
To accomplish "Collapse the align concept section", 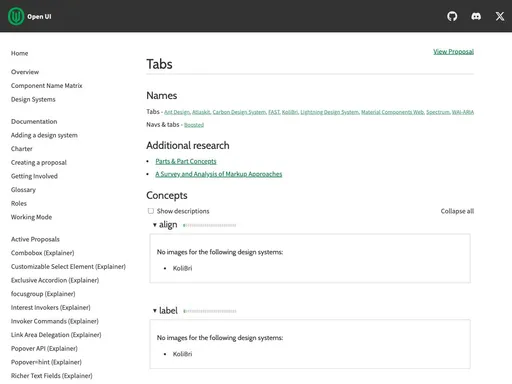I will coord(165,225).
